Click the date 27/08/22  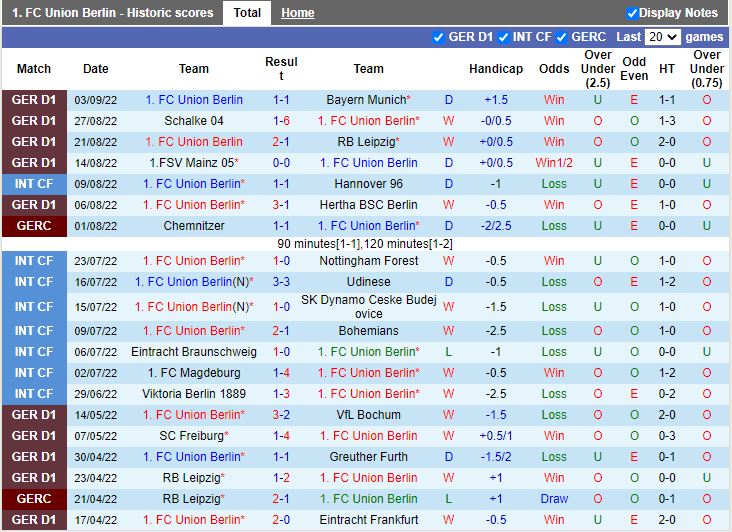pos(96,121)
